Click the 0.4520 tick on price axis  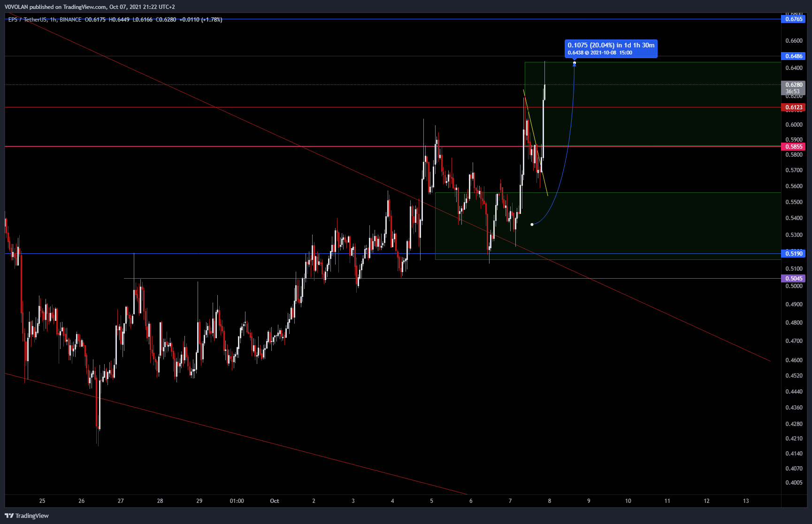click(794, 376)
